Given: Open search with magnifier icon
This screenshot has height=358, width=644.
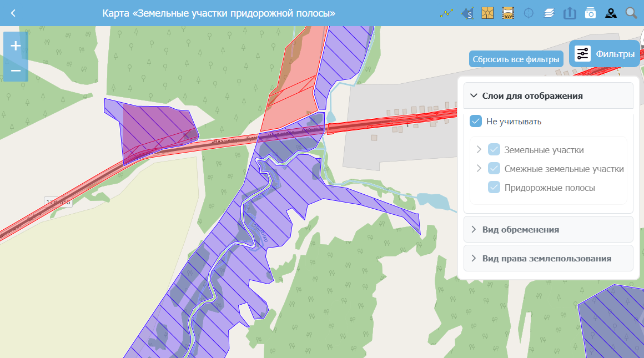Looking at the screenshot, I should (x=631, y=13).
